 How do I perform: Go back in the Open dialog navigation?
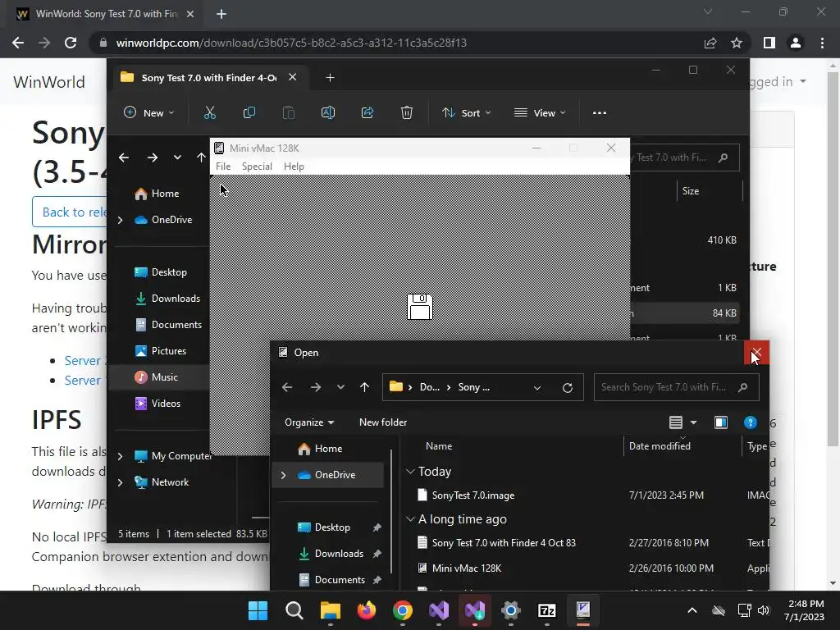(x=287, y=387)
